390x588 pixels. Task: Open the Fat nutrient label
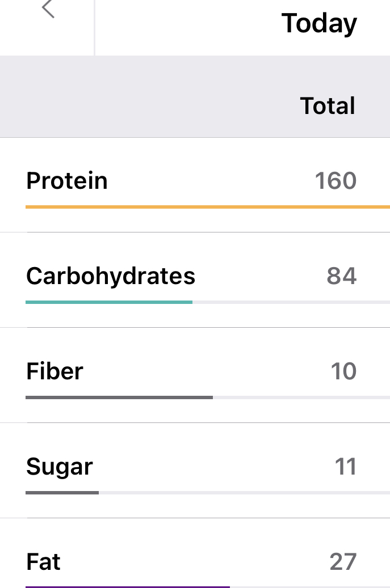(44, 562)
